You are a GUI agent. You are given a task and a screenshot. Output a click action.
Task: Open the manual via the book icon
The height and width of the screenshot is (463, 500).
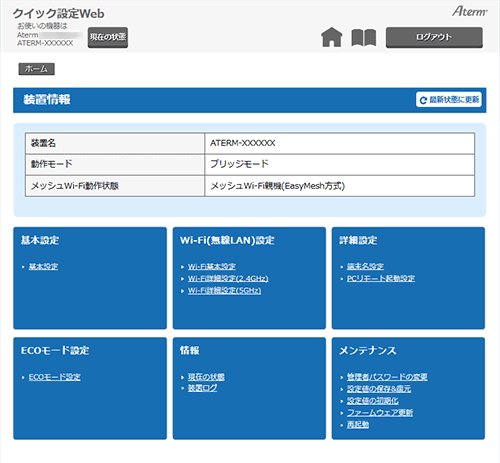click(364, 37)
